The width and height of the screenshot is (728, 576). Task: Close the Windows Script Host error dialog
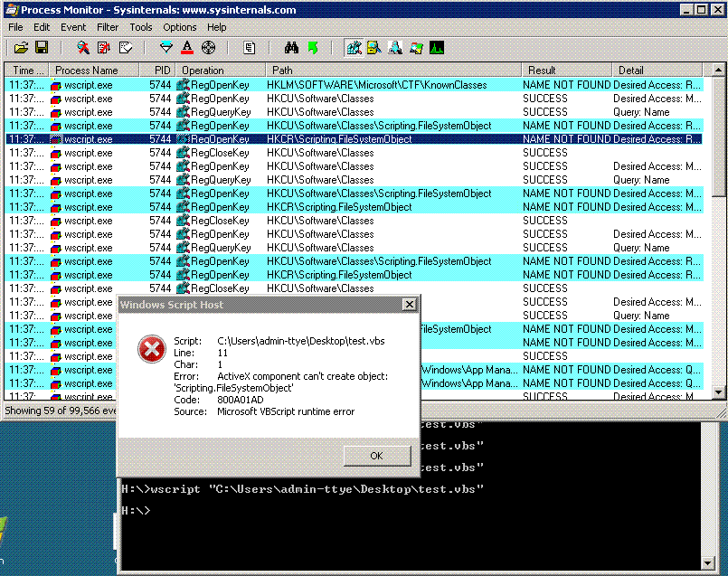tap(409, 305)
